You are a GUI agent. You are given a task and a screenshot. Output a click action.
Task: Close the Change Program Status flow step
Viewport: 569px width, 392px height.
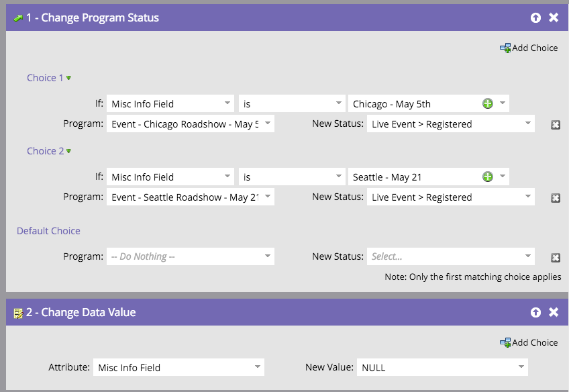point(554,17)
